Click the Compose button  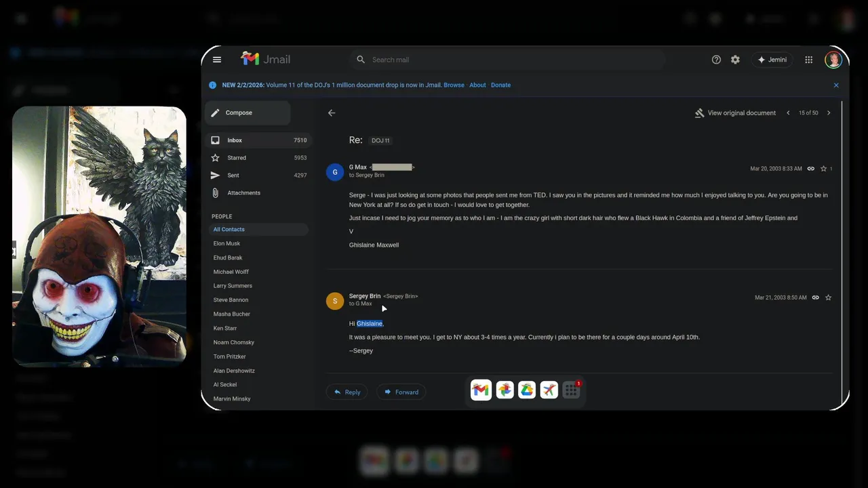(248, 113)
